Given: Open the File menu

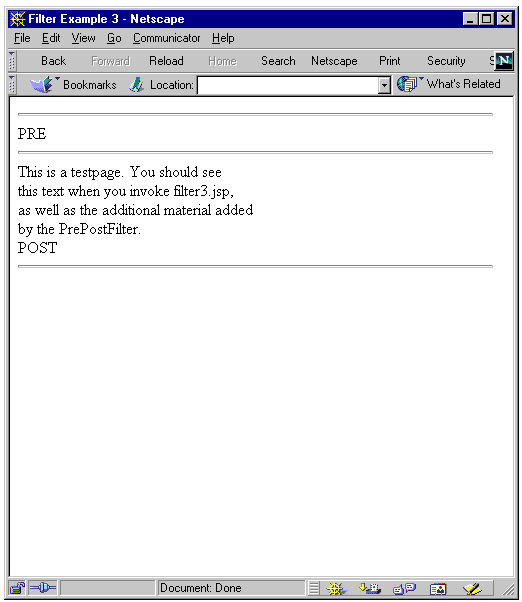Looking at the screenshot, I should tap(22, 38).
